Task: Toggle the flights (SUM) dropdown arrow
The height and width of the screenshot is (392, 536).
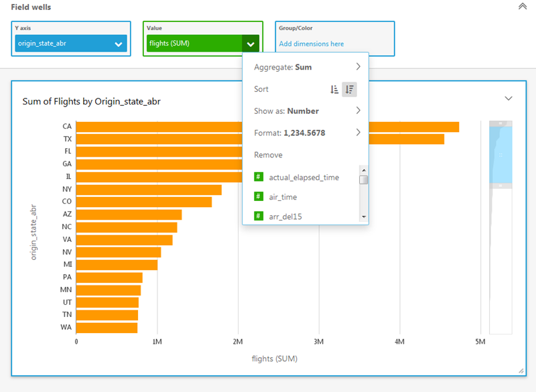Action: pos(251,44)
